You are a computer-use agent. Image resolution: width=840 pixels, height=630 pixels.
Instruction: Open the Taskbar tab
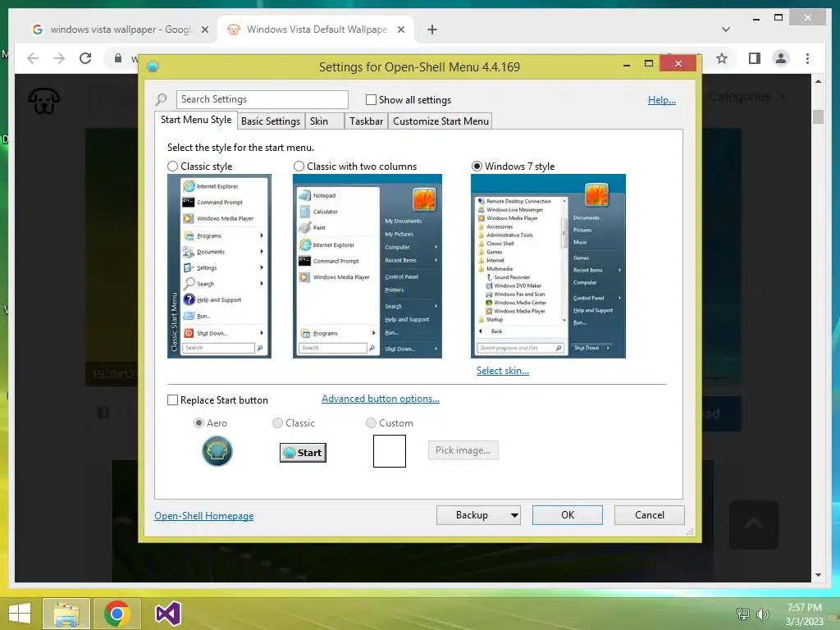[x=366, y=121]
